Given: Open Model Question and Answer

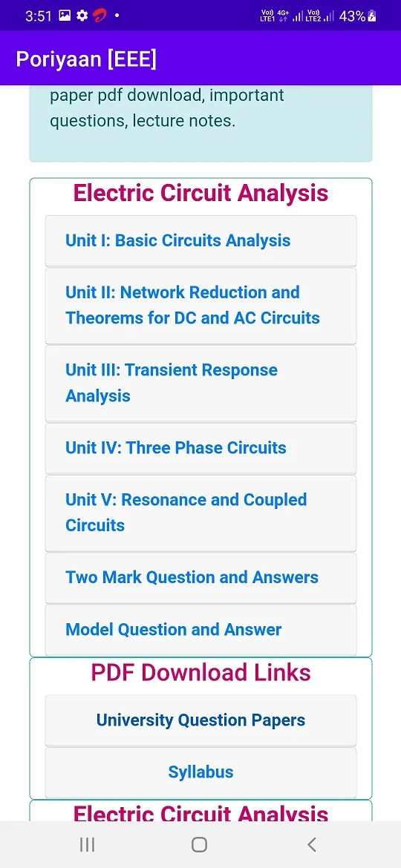Looking at the screenshot, I should [200, 629].
